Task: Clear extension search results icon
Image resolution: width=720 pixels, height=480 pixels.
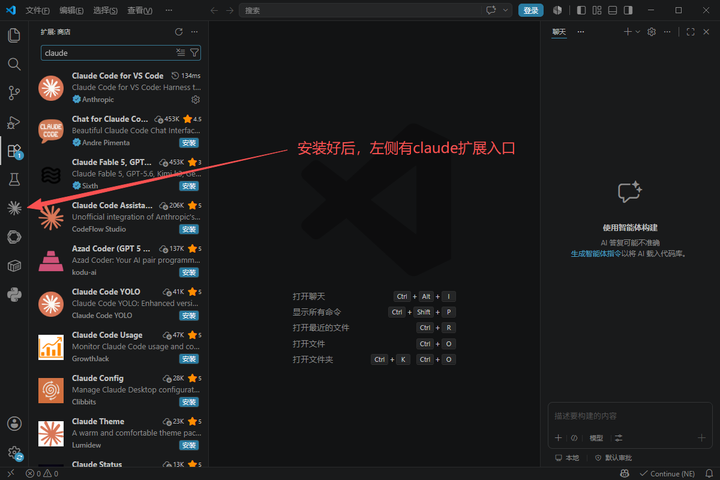Action: (x=181, y=53)
